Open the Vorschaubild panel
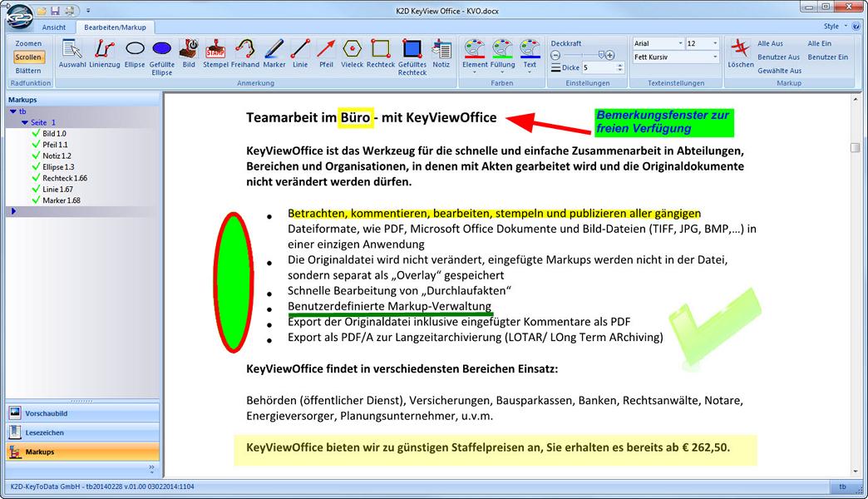The height and width of the screenshot is (499, 868). coord(82,413)
